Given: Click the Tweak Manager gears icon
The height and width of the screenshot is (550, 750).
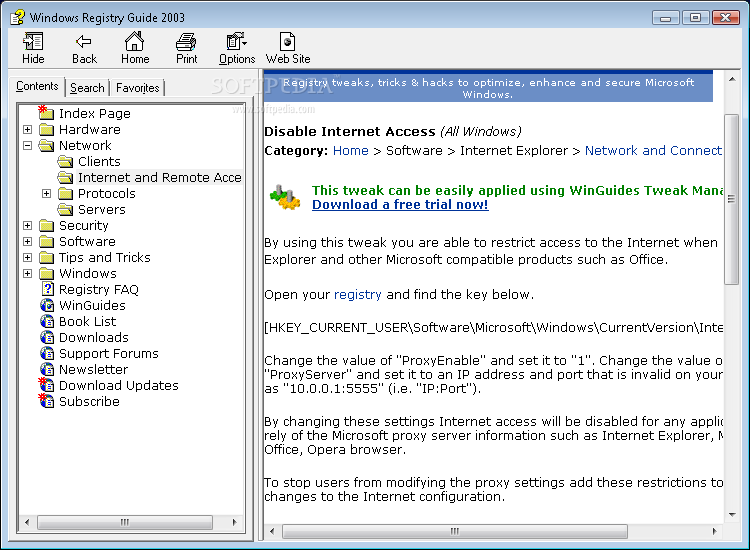Looking at the screenshot, I should [285, 197].
